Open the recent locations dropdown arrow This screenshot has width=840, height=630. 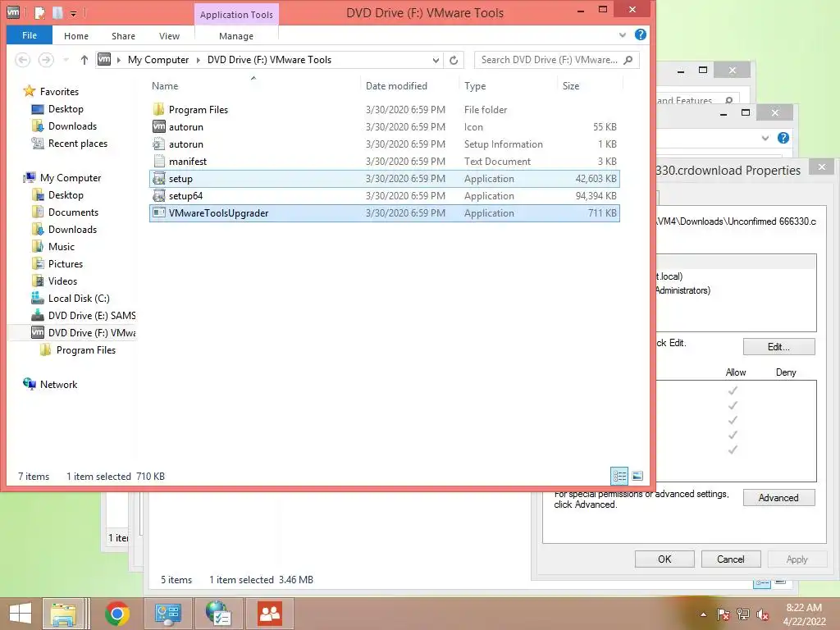pos(66,60)
